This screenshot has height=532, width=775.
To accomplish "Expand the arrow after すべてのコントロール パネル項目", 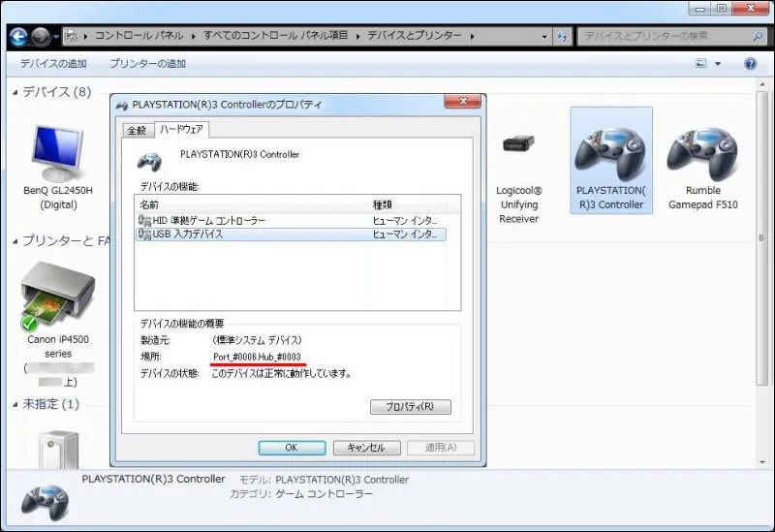I will 357,37.
